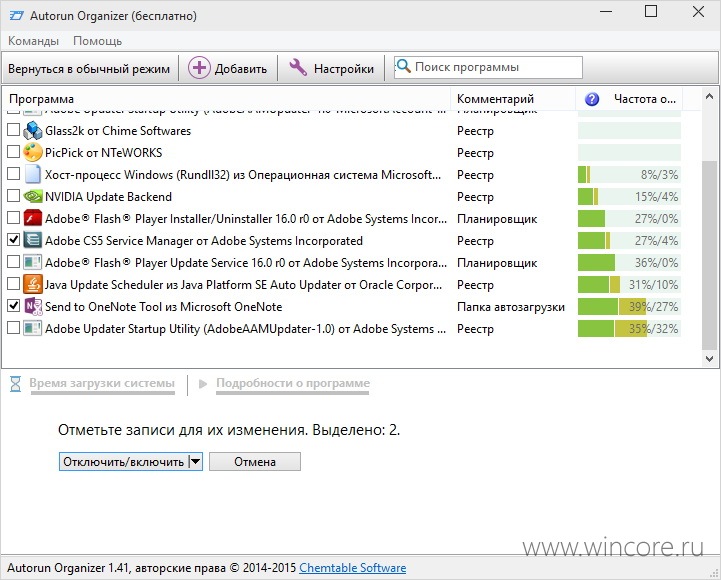721x580 pixels.
Task: Sort by the Комментарий column header
Action: [513, 99]
